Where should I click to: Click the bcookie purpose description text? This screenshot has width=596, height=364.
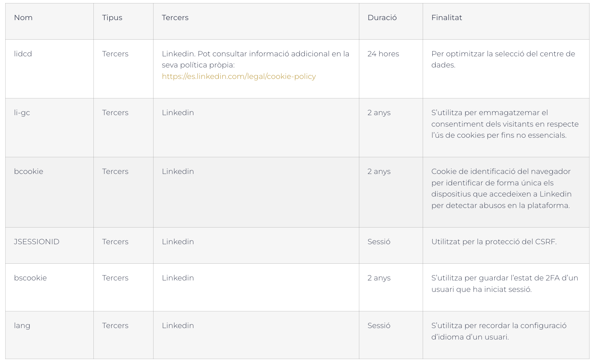(501, 188)
